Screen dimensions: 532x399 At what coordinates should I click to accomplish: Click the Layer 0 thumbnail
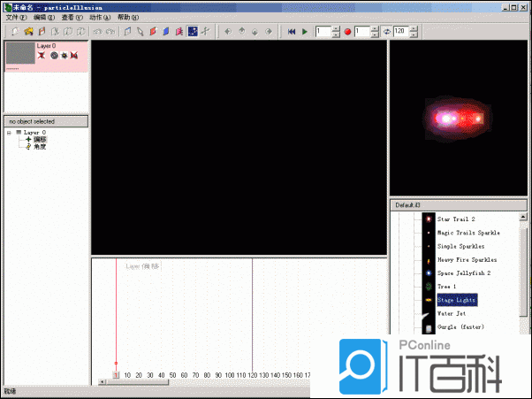(19, 53)
